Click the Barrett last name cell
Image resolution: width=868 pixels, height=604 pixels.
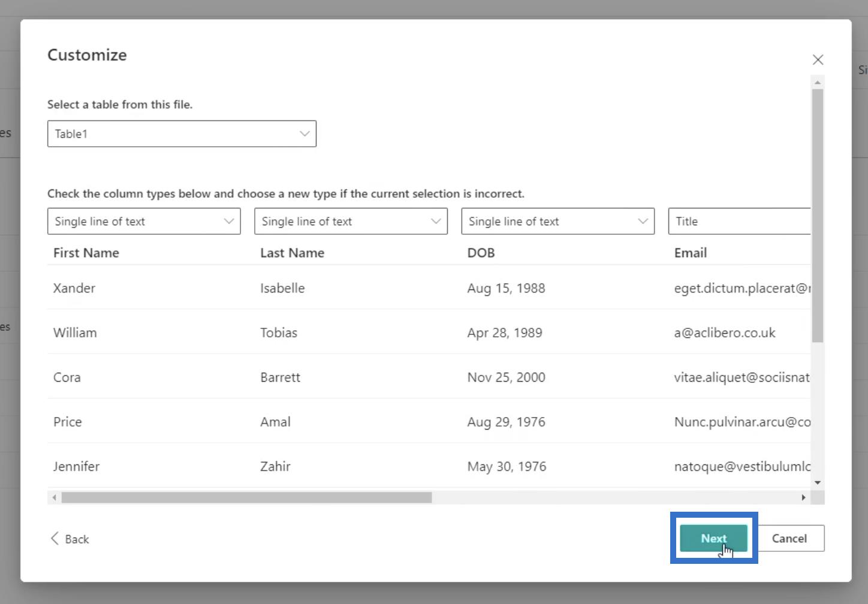(280, 377)
